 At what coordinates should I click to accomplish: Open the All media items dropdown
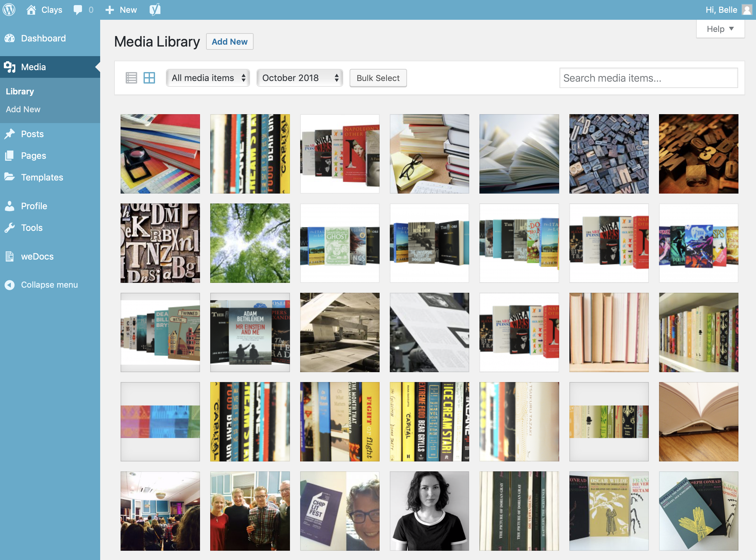pyautogui.click(x=208, y=78)
